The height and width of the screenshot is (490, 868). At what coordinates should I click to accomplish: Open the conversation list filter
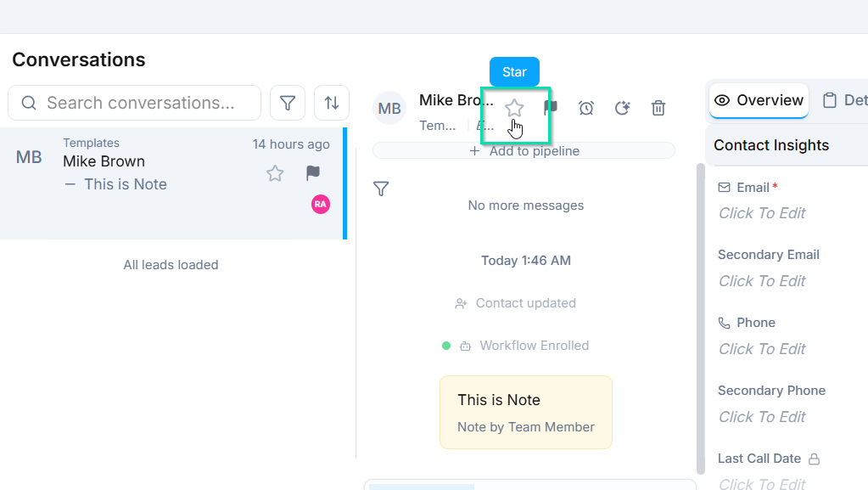[288, 103]
